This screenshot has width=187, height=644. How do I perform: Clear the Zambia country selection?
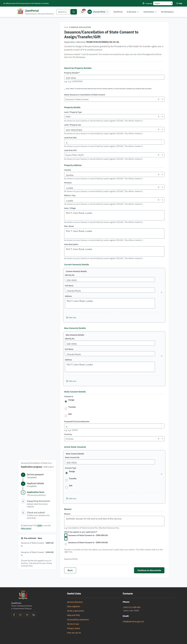pos(158,175)
